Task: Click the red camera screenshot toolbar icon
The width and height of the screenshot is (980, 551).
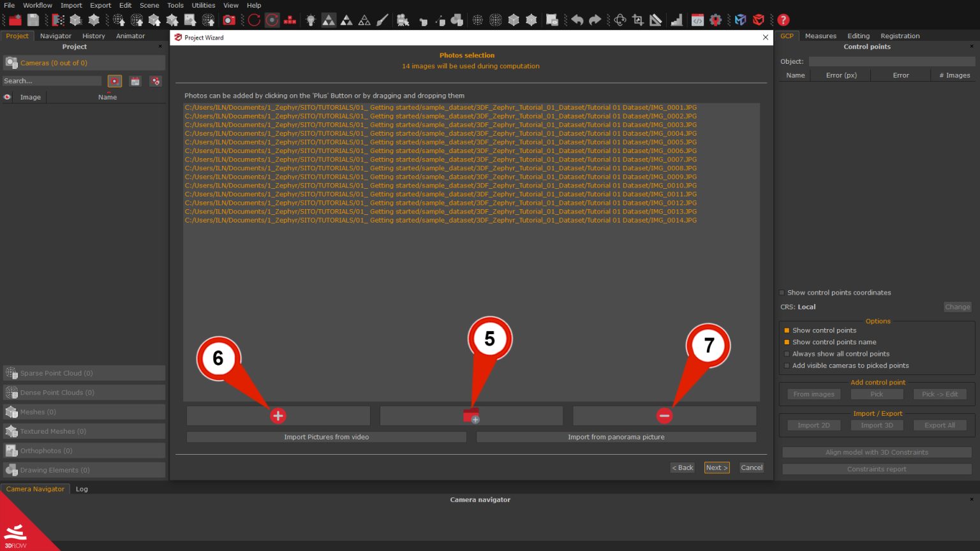Action: pyautogui.click(x=228, y=20)
